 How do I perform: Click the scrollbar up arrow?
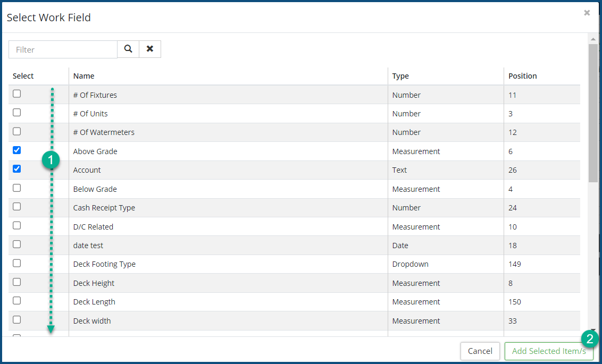[593, 39]
